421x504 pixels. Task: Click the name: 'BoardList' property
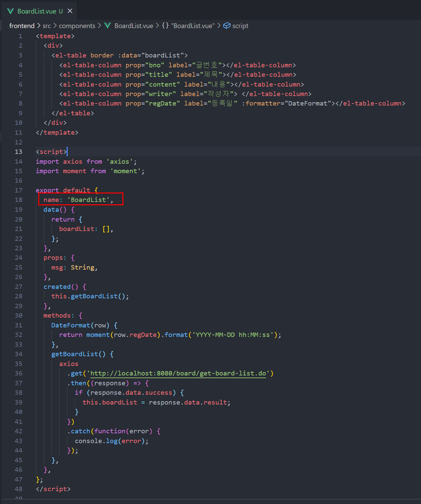coord(78,200)
